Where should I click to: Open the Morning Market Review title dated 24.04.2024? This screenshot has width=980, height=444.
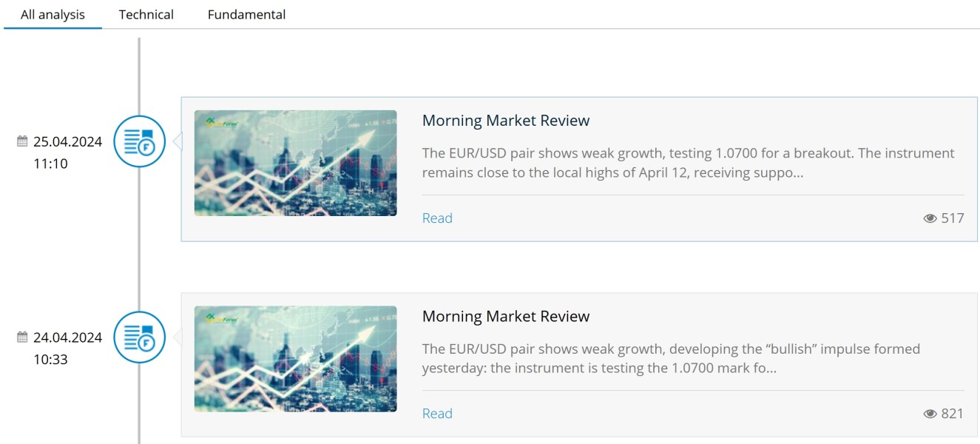506,316
